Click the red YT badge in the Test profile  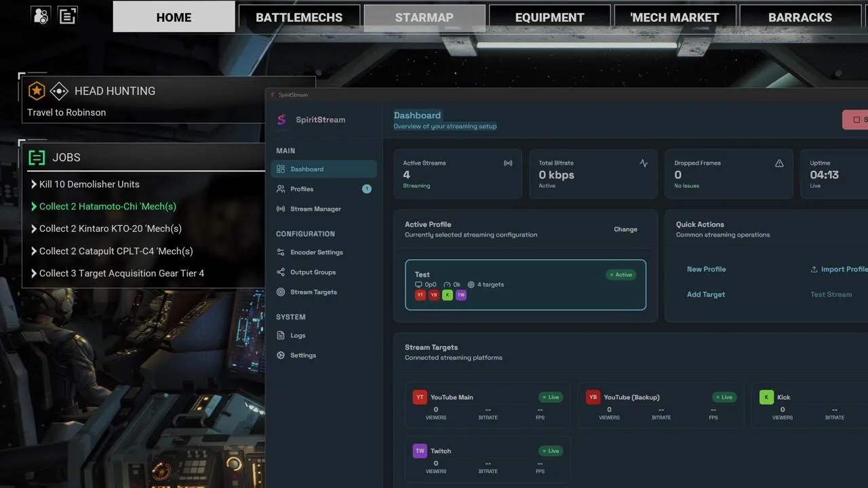coord(420,295)
